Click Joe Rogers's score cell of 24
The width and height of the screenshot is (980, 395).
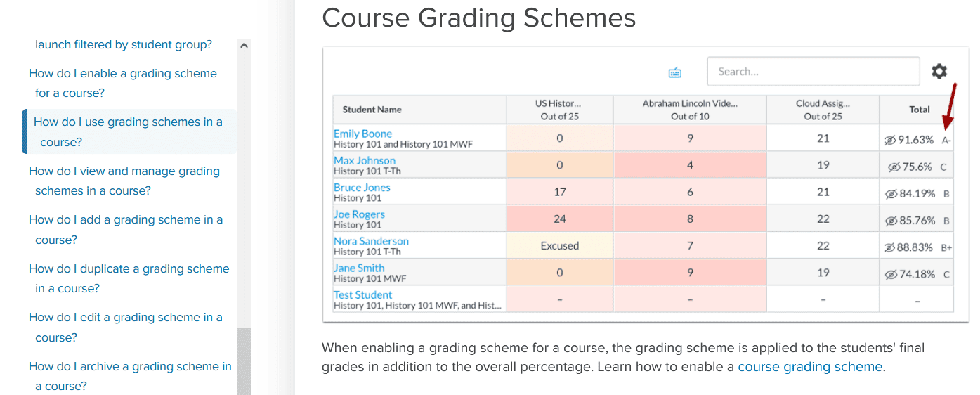point(560,219)
